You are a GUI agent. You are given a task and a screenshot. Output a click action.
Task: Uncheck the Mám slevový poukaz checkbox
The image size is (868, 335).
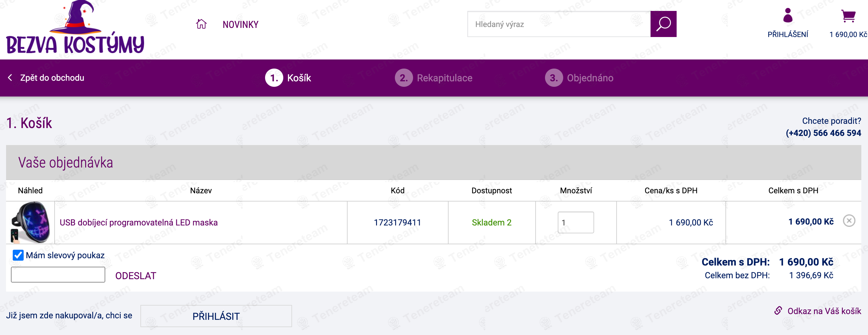pyautogui.click(x=18, y=255)
